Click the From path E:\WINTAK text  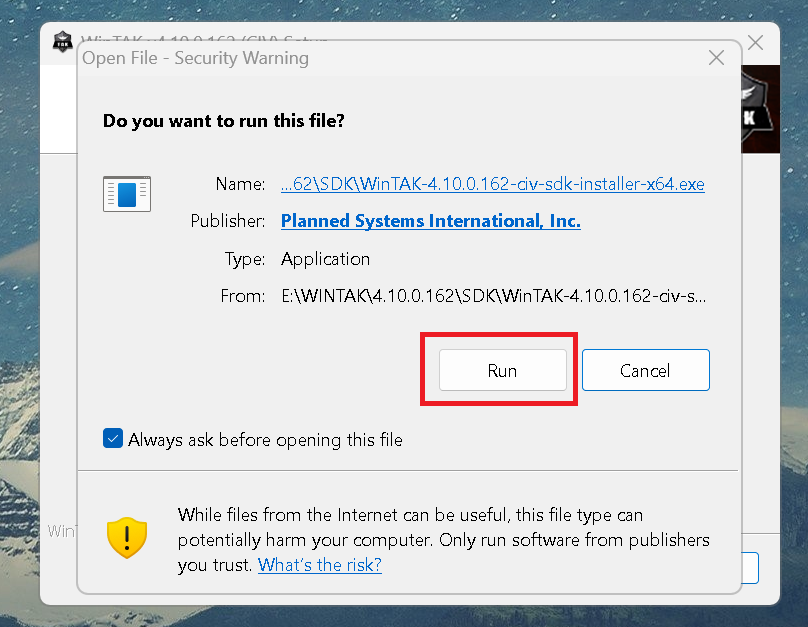(x=494, y=296)
